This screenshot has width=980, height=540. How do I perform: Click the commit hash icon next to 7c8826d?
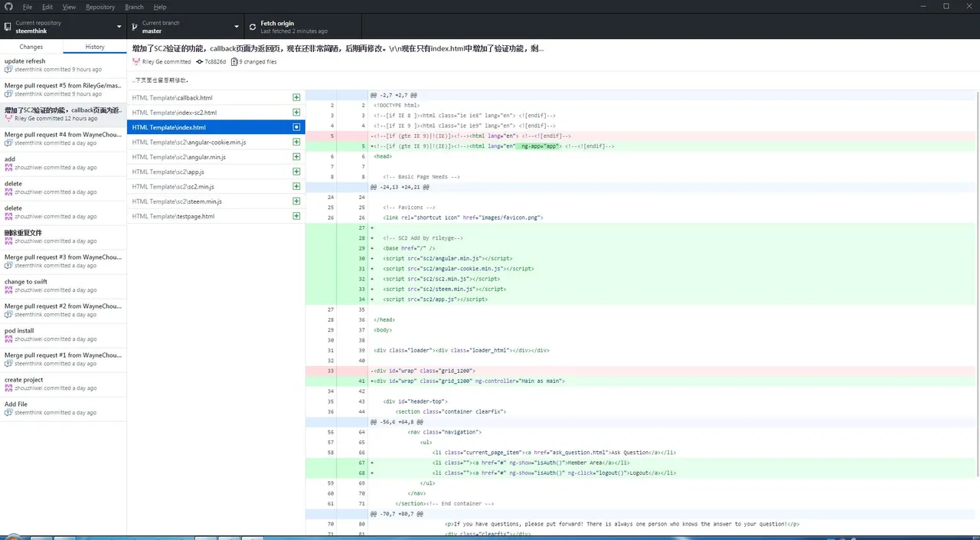click(x=199, y=62)
